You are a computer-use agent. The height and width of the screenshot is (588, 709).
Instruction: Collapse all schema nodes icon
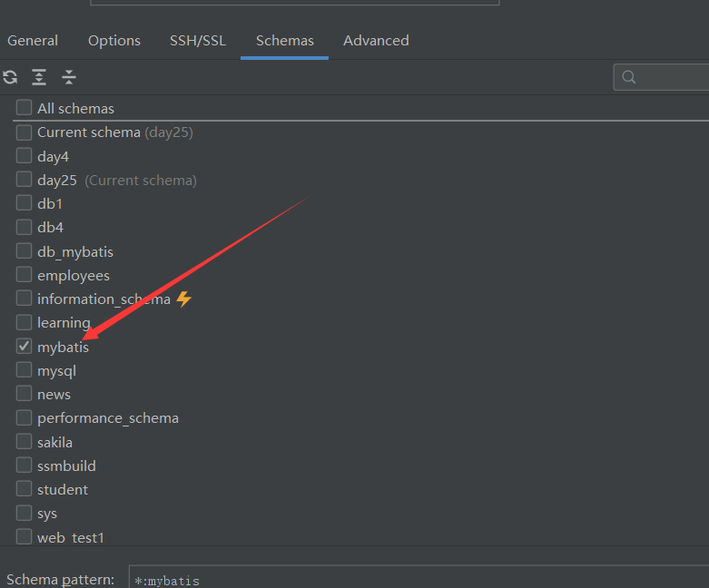(x=69, y=77)
